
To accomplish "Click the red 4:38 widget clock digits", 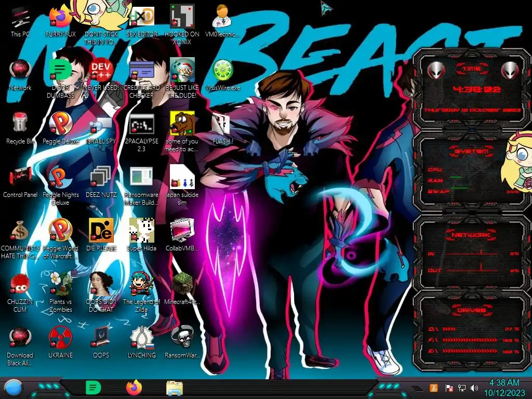I will [x=476, y=89].
